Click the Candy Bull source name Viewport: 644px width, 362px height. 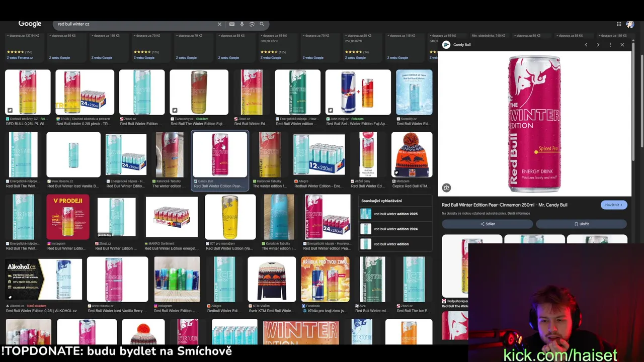click(x=462, y=45)
